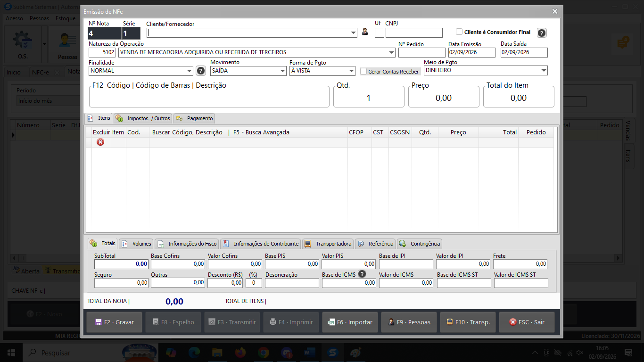
Task: Click the CNPJ input field
Action: point(414,33)
